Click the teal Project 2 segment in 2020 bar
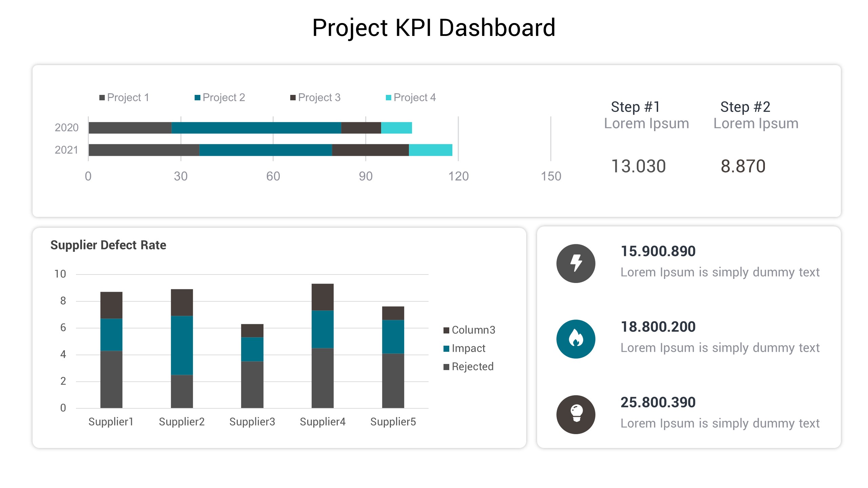Screen dimensions: 868x488 click(256, 128)
